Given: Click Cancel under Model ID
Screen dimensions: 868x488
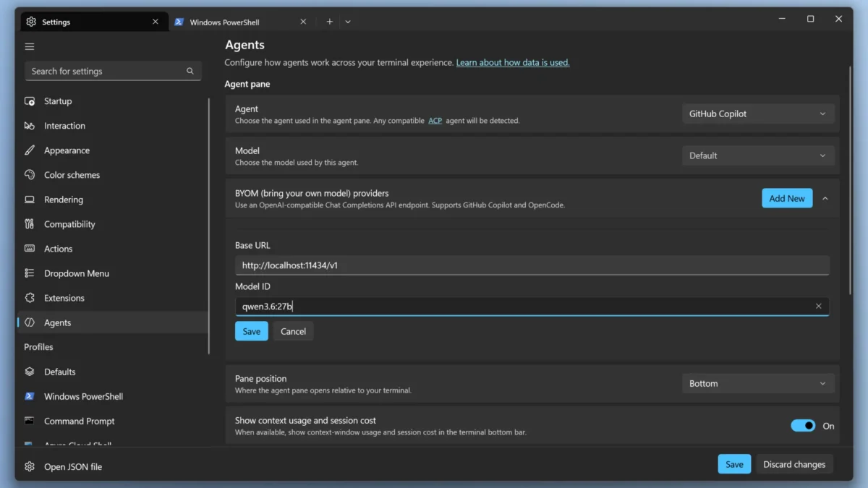Looking at the screenshot, I should [293, 331].
